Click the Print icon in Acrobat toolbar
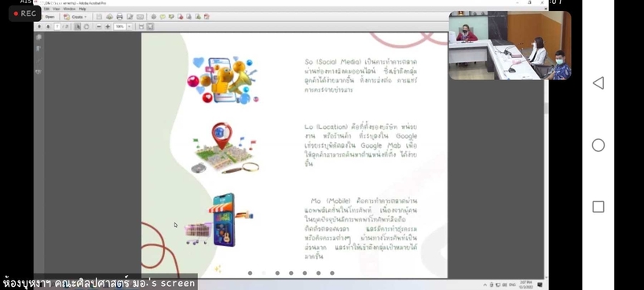 119,17
